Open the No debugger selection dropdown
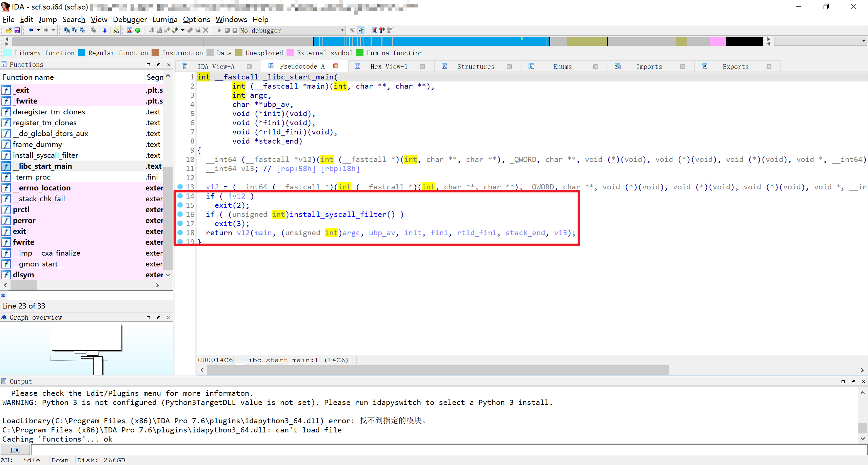The image size is (868, 465). 292,30
